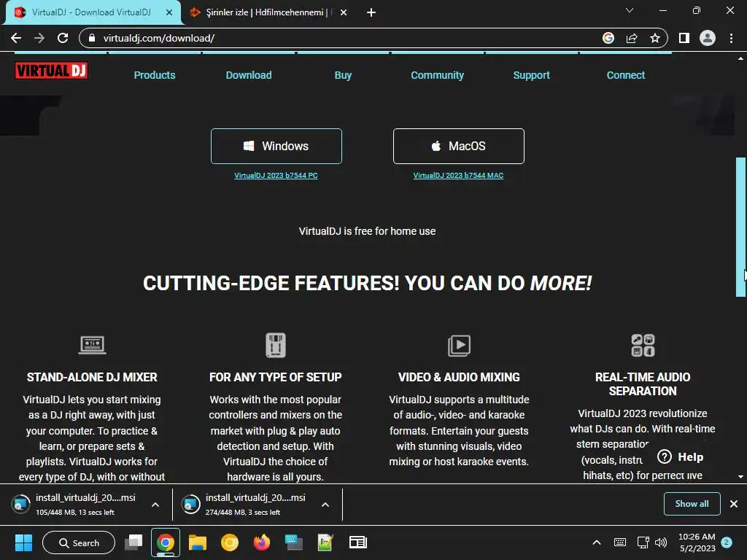
Task: Click the Video & Audio Mixing play icon
Action: pyautogui.click(x=459, y=345)
